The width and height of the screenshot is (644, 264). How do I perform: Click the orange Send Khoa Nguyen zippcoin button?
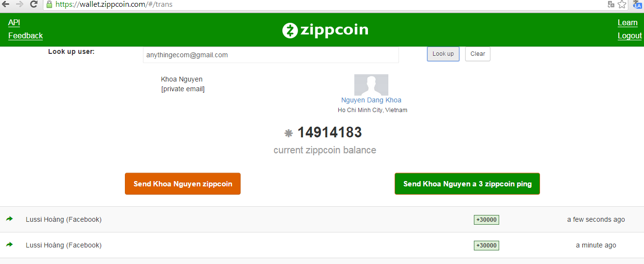[x=183, y=184]
